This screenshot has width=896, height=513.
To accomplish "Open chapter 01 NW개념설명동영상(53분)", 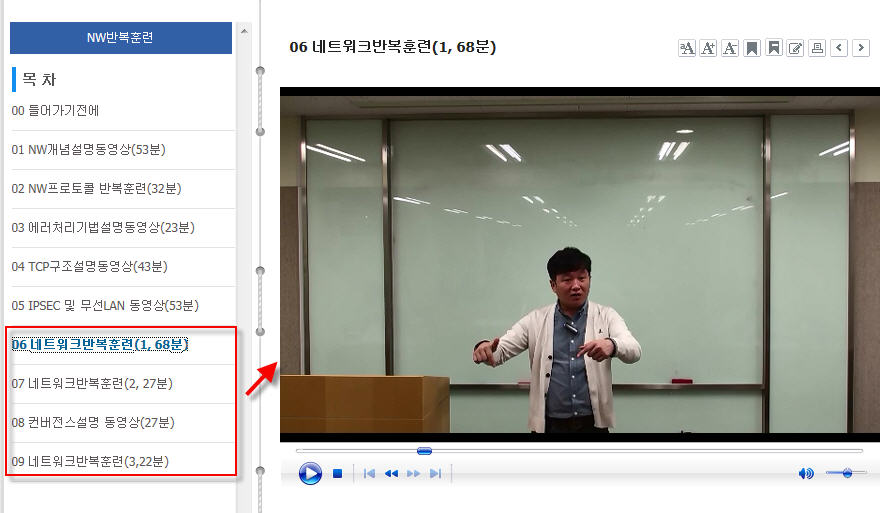I will [x=89, y=150].
